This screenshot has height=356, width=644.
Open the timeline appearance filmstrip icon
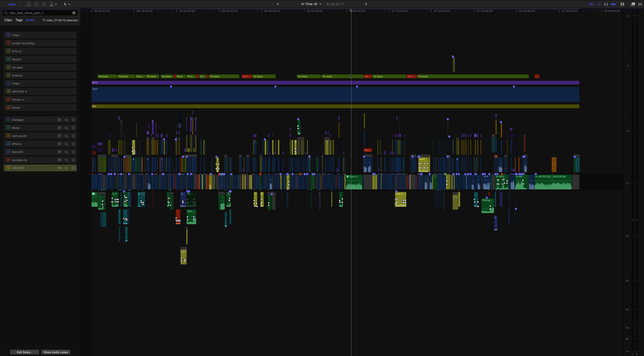pos(622,4)
